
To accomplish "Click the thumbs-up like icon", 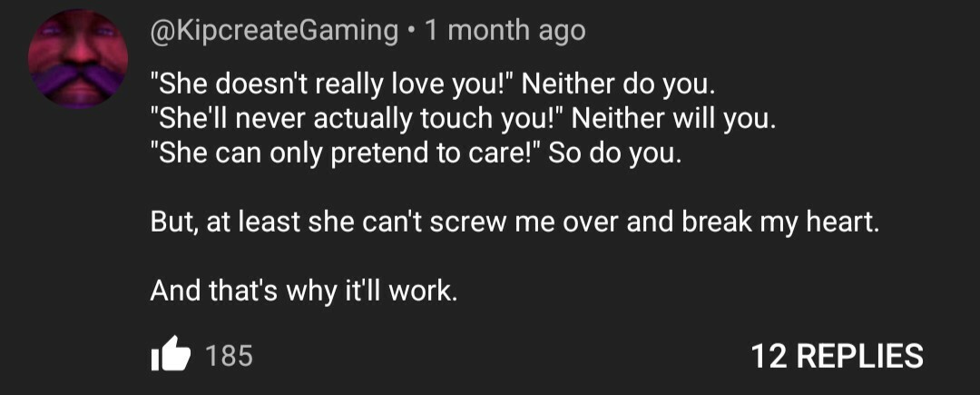I will [x=170, y=355].
